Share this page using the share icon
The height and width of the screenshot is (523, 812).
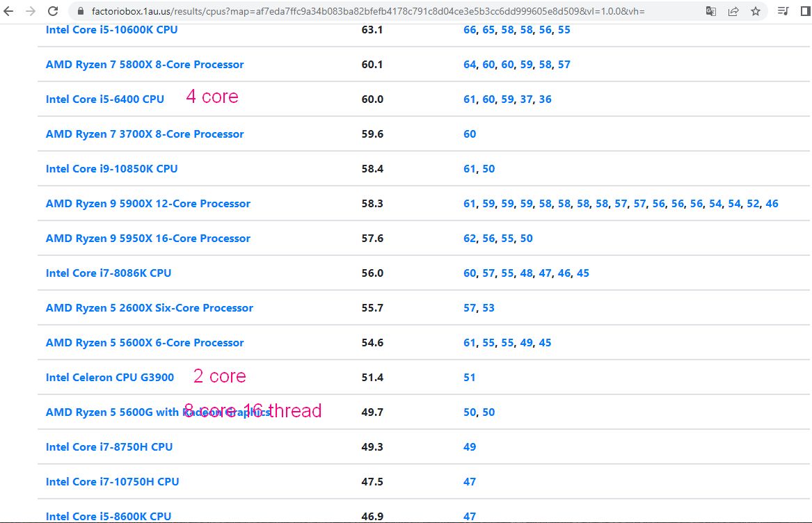733,11
